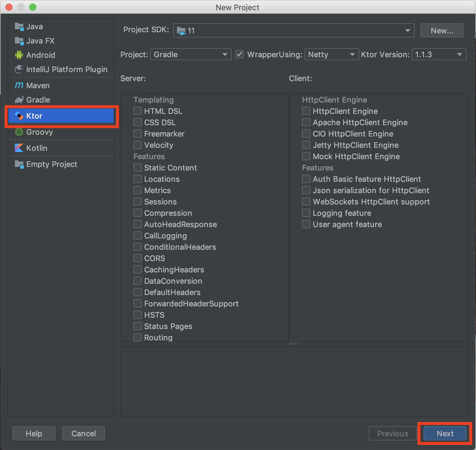Click the Ktor logo icon
The width and height of the screenshot is (476, 450).
(19, 116)
